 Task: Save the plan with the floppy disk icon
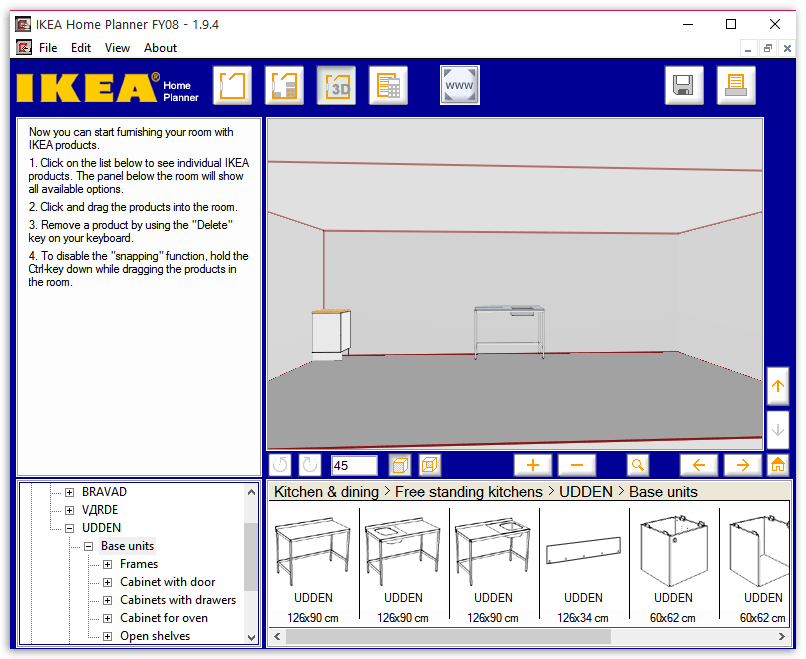click(x=684, y=85)
